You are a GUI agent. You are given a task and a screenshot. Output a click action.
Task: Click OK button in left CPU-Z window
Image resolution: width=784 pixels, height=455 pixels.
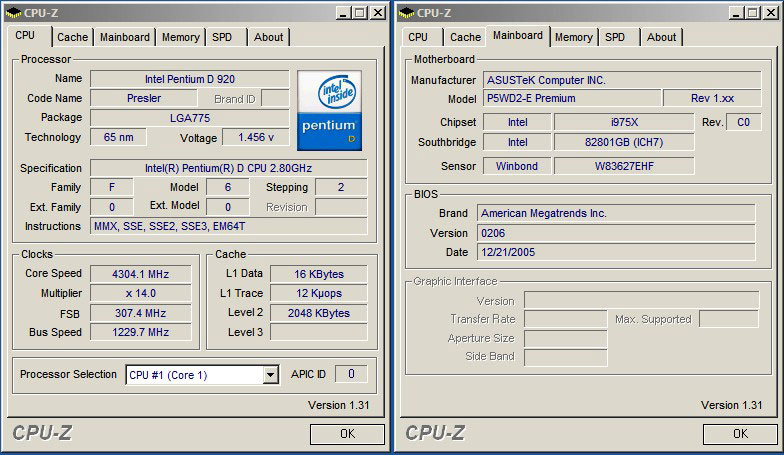(348, 434)
